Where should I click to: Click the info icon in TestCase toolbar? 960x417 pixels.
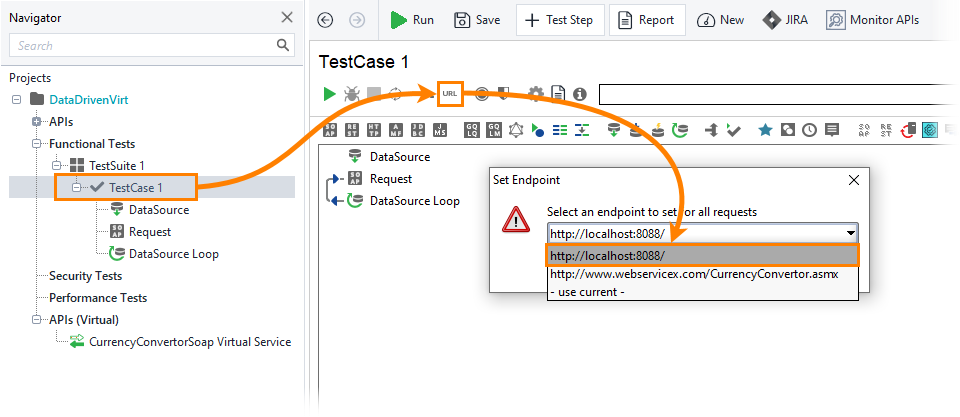(580, 94)
